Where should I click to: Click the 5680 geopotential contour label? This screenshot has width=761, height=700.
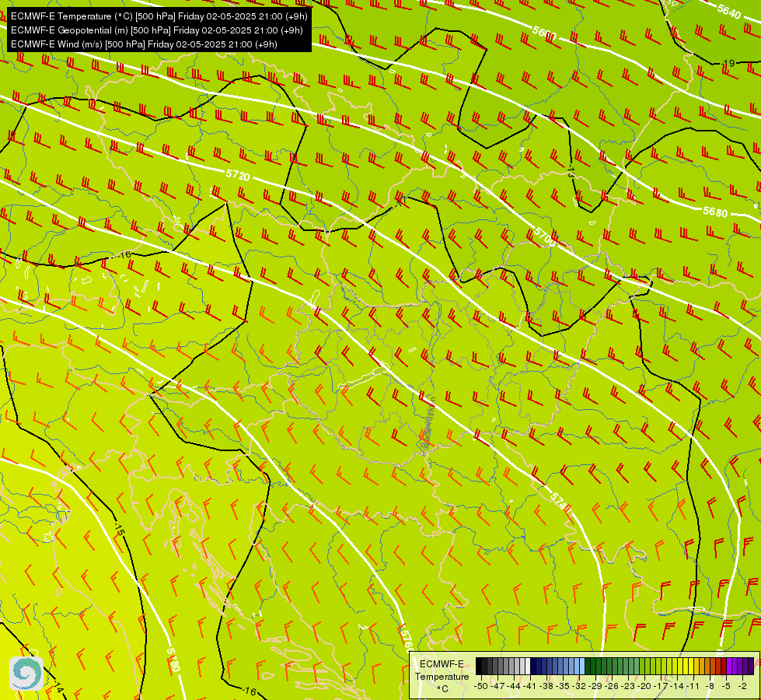(715, 212)
